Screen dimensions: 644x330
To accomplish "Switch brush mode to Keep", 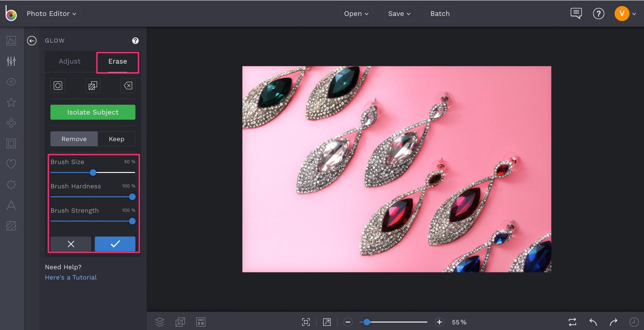I will pyautogui.click(x=116, y=139).
